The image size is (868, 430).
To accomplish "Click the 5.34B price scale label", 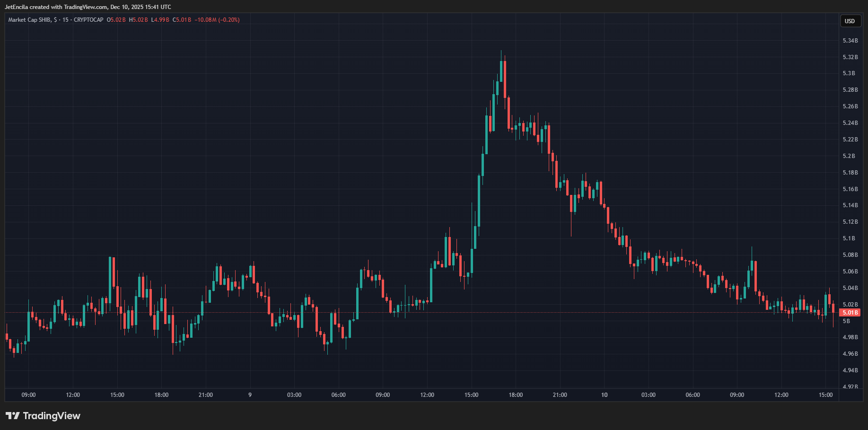I will tap(850, 41).
